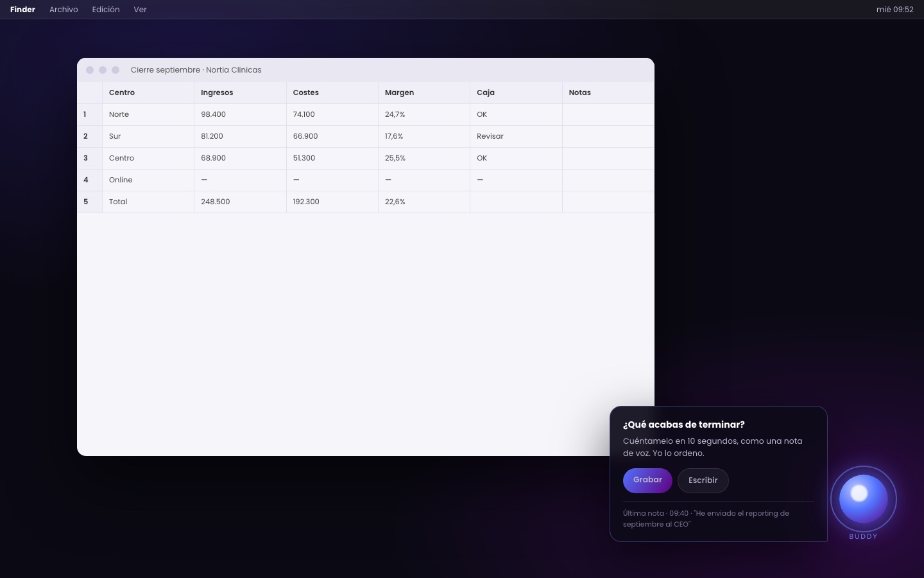Open the Archivo menu
924x578 pixels.
coord(64,10)
